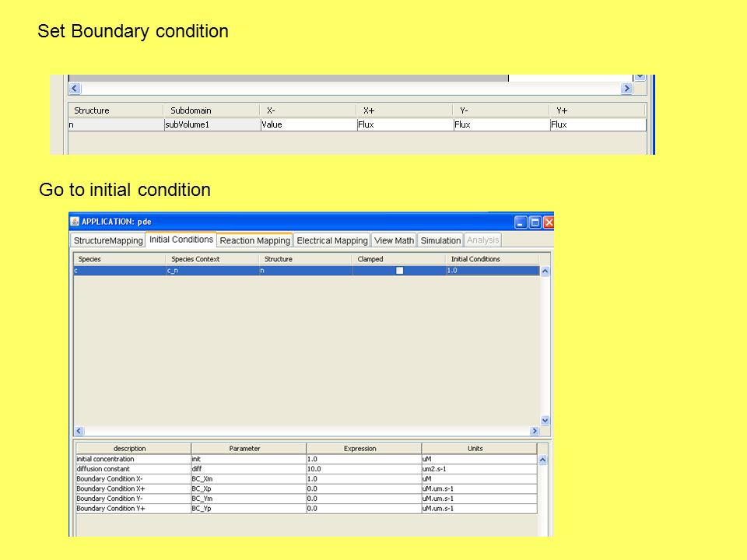
Task: Click the species table scroll right arrow
Action: click(535, 431)
